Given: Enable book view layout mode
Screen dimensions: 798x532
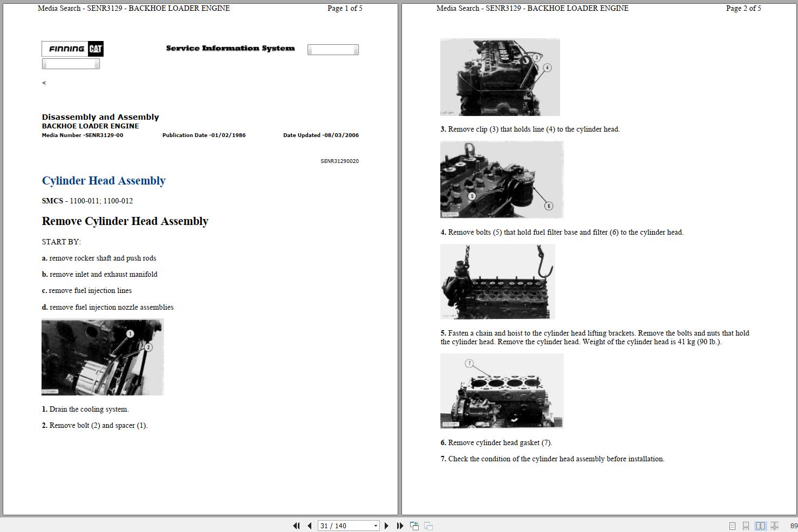Looking at the screenshot, I should click(775, 525).
